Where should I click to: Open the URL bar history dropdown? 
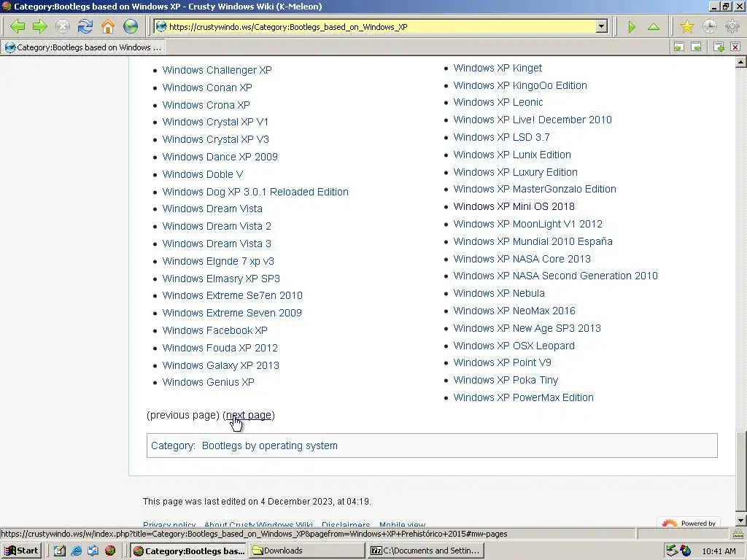click(x=602, y=27)
